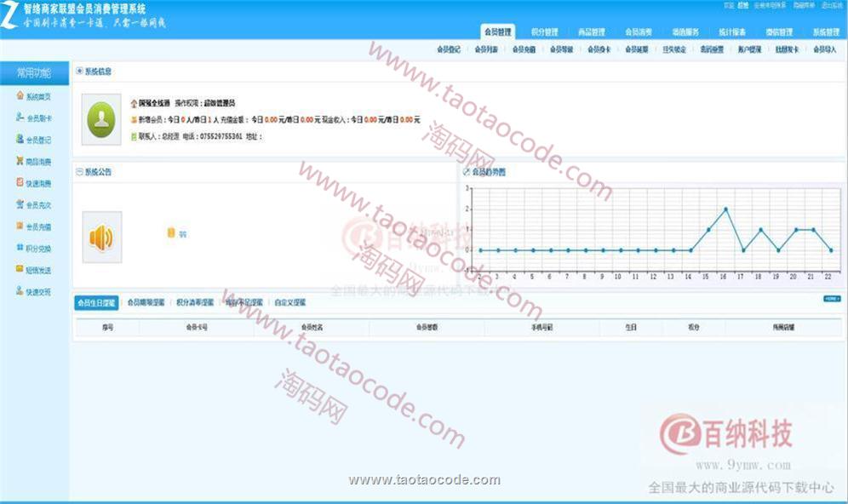Open the 统计报表 top menu tab
Screen dimensions: 848x504
(x=731, y=32)
